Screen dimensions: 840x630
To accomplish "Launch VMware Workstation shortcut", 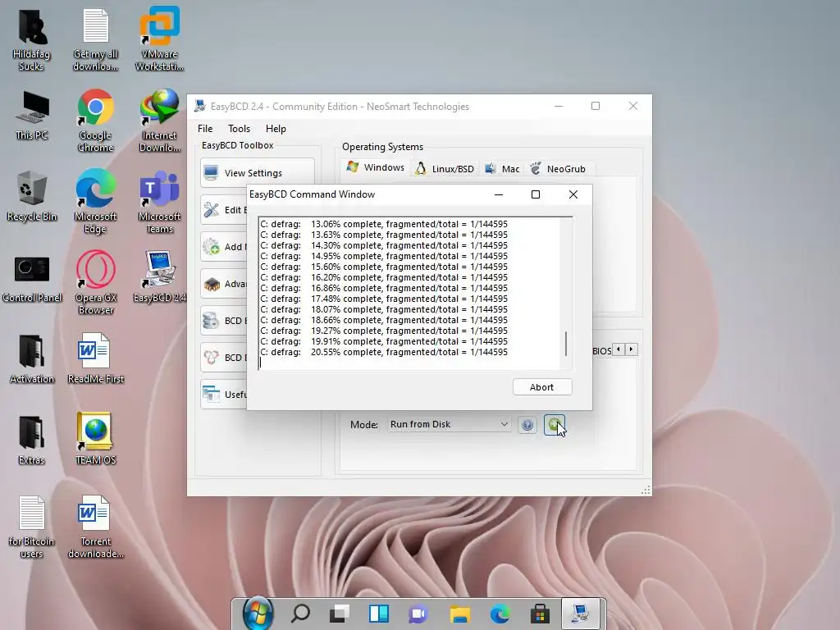I will (160, 39).
